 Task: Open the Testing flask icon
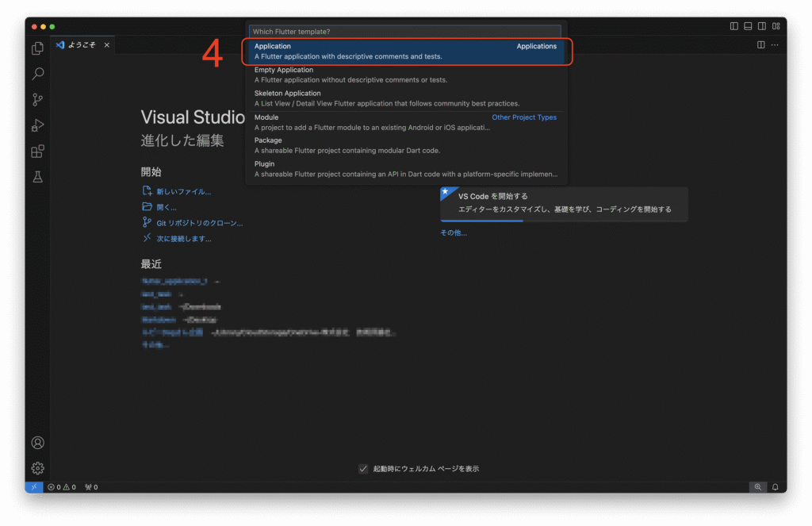37,177
